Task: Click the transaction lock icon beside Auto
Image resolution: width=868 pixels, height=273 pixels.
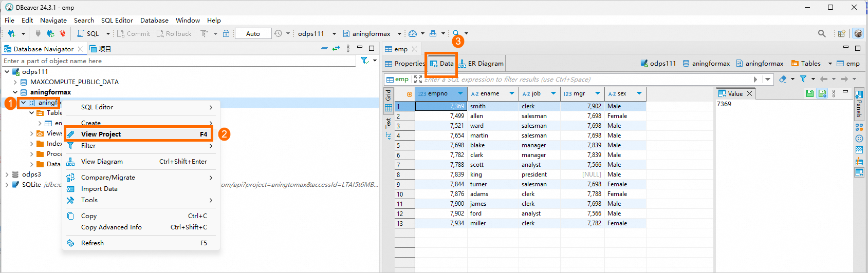Action: 226,34
